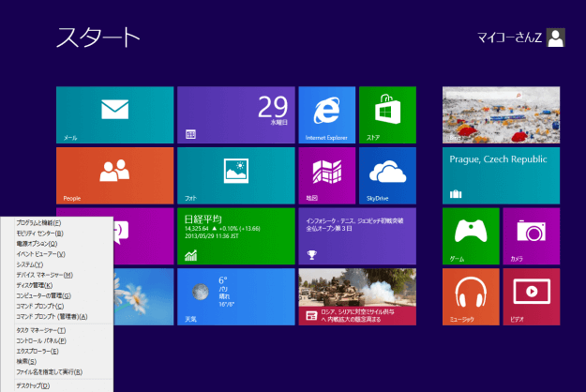Select コントロール パネル in the menu
586x392 pixels.
coord(41,341)
